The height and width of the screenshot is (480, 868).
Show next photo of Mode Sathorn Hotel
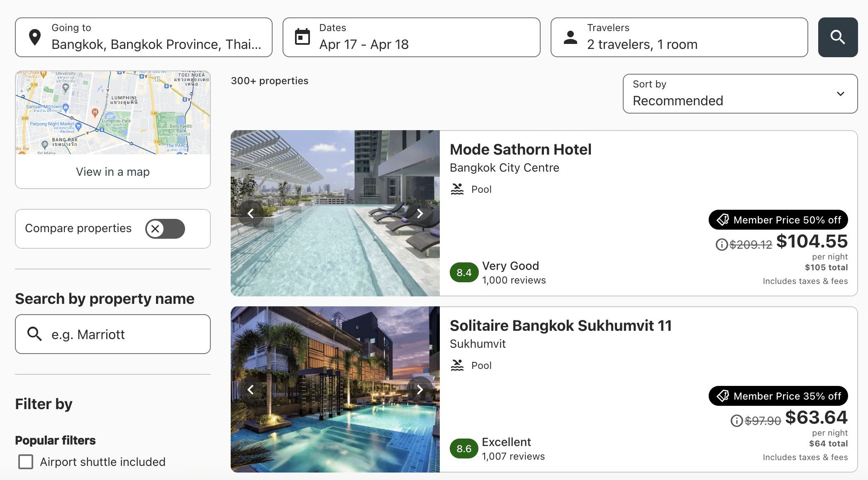[419, 213]
